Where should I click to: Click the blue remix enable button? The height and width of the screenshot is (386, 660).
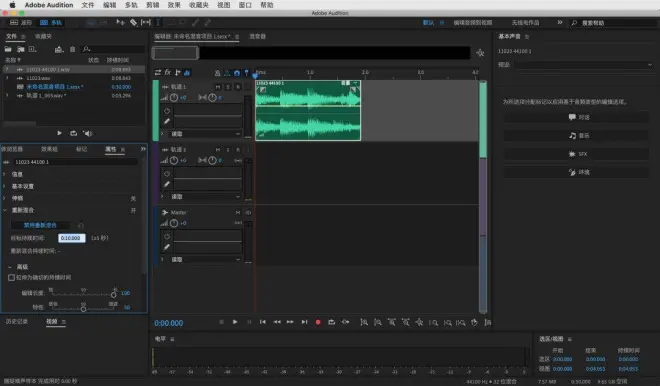[40, 225]
